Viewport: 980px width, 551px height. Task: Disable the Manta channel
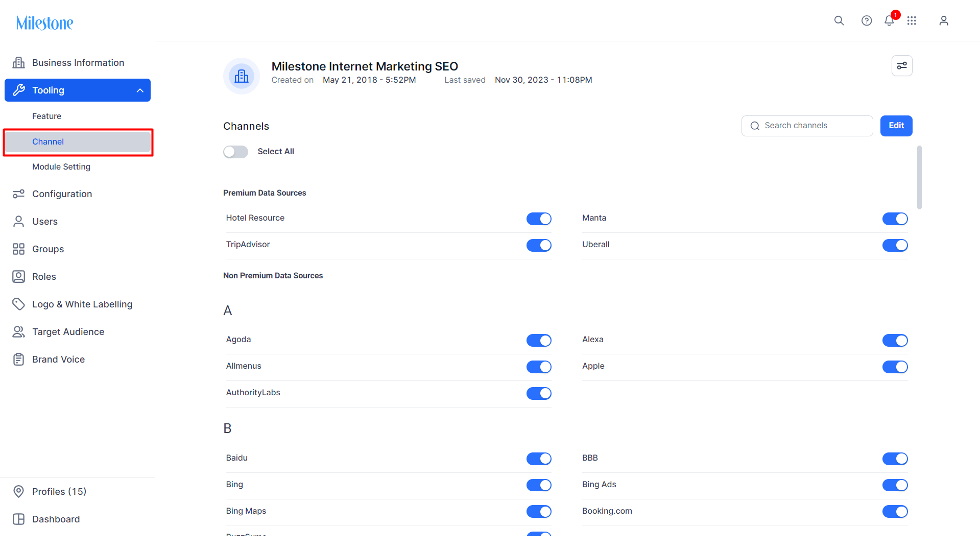click(x=895, y=219)
